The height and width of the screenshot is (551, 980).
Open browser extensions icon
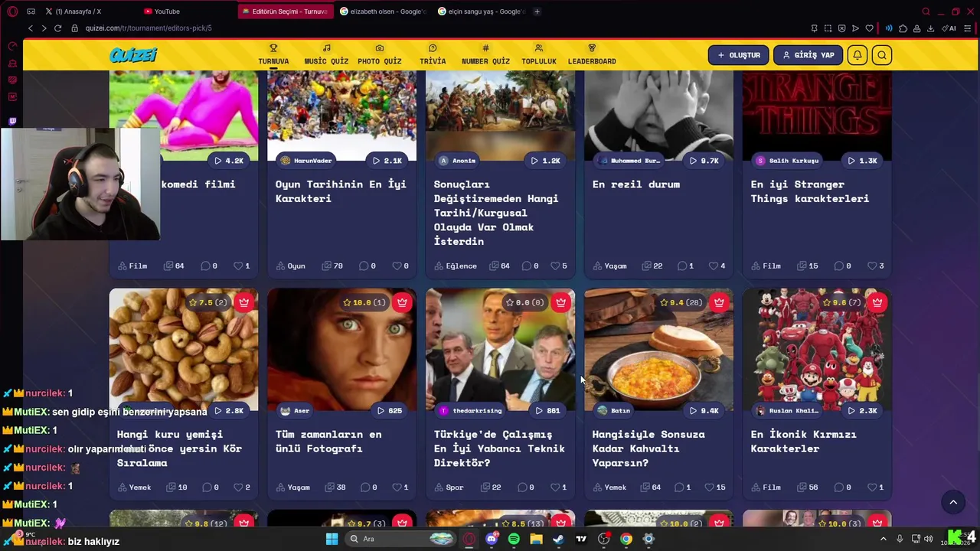903,28
